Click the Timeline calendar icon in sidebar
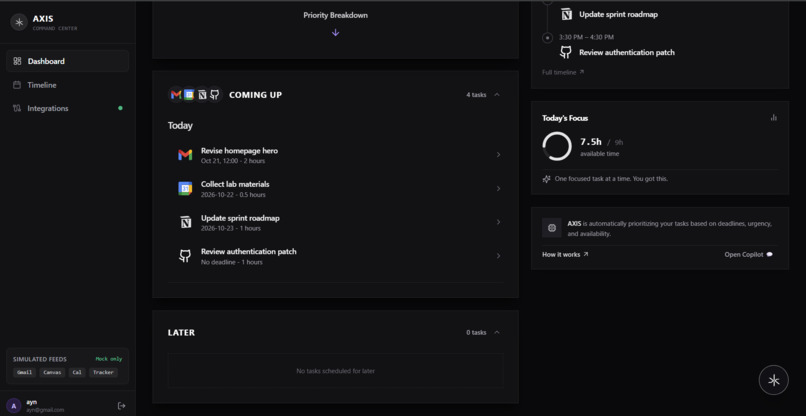Screen dimensions: 806x416 (x=17, y=85)
